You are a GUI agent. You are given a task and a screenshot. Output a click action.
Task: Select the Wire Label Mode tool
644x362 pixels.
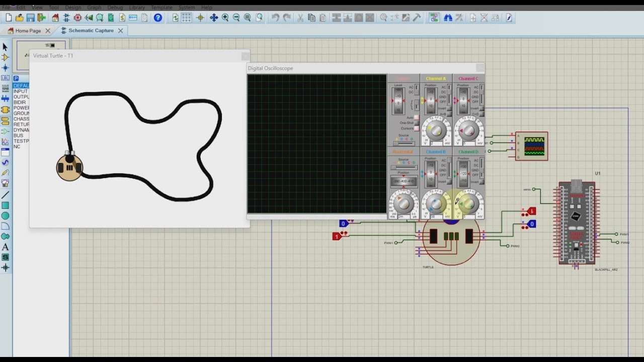(5, 78)
